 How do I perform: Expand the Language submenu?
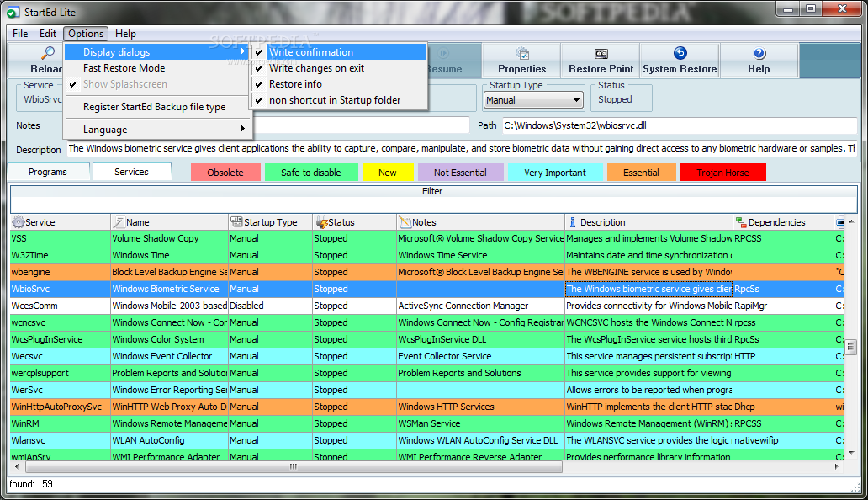tap(156, 130)
